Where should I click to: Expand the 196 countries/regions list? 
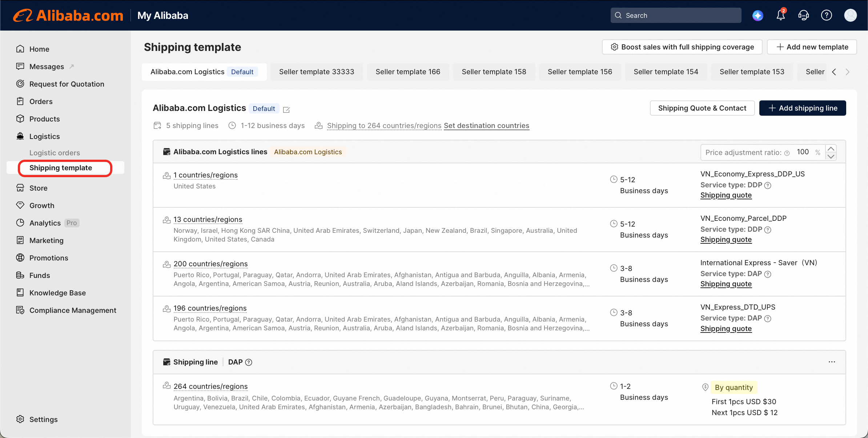(210, 308)
